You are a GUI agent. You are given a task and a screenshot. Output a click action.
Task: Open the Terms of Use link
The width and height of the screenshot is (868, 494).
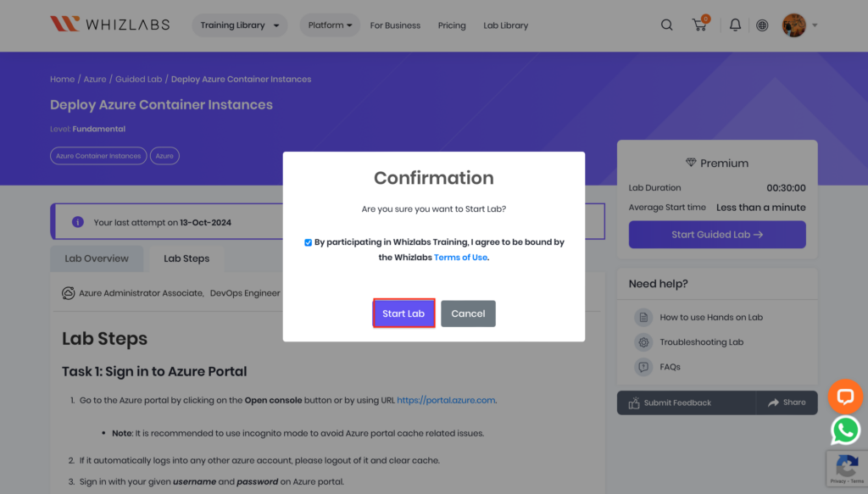tap(460, 258)
